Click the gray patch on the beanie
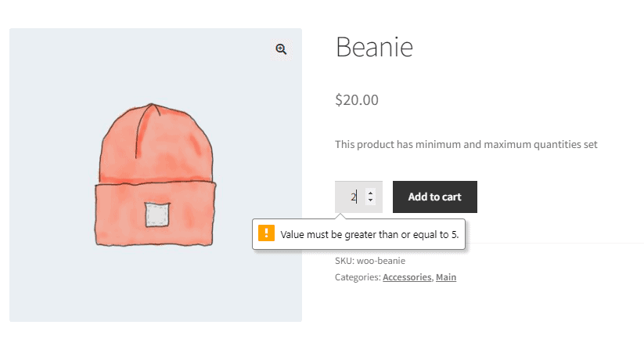The image size is (644, 343). (157, 215)
